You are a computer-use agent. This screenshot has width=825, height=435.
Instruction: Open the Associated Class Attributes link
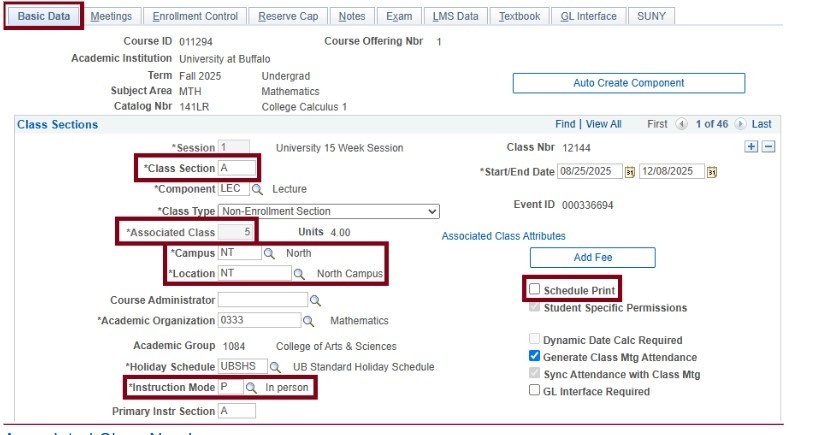(x=503, y=237)
